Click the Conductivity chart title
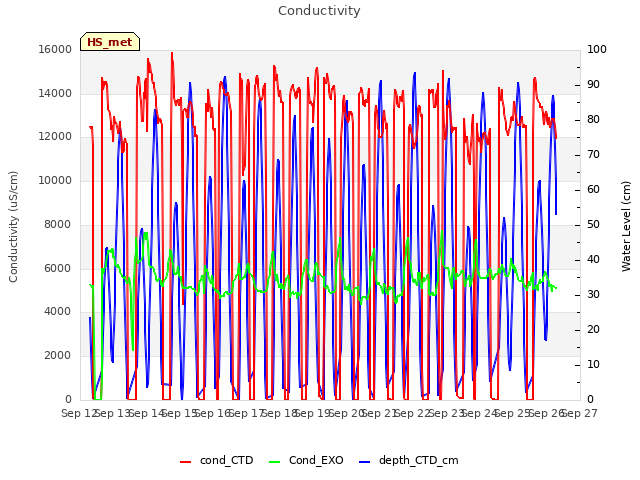Image resolution: width=640 pixels, height=480 pixels. pyautogui.click(x=319, y=11)
